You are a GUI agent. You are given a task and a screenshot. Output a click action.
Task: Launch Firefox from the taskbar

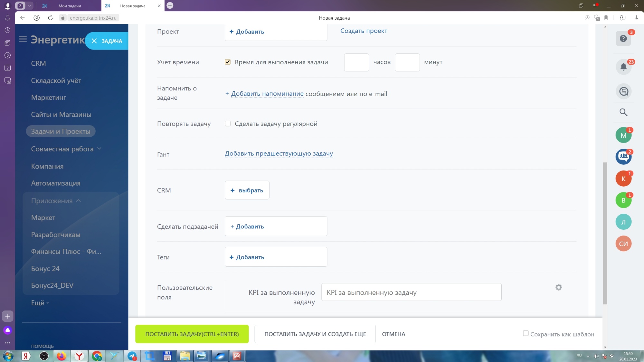(61, 356)
